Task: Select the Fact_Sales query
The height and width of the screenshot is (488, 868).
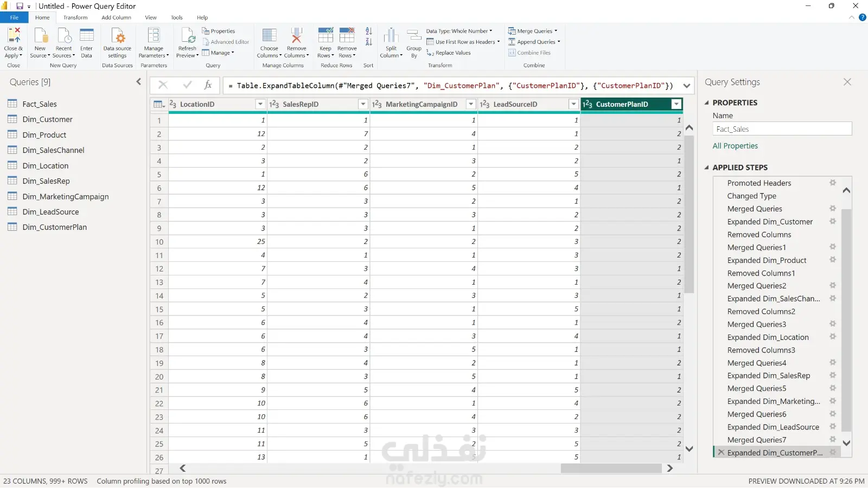Action: coord(40,104)
